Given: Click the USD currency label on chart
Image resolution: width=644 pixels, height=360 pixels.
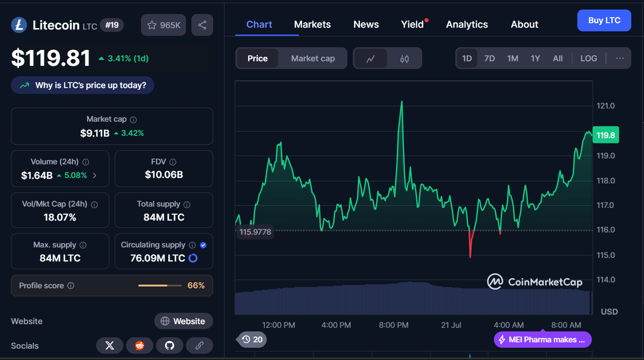Looking at the screenshot, I should (x=609, y=311).
